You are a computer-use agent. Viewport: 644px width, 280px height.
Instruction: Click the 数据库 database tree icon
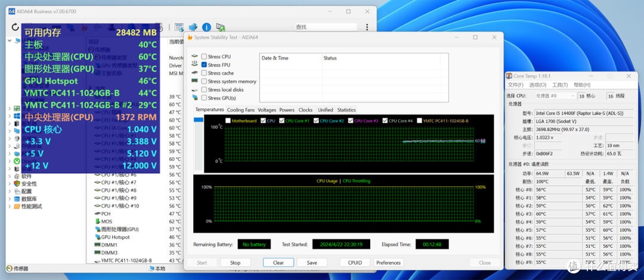tap(17, 199)
